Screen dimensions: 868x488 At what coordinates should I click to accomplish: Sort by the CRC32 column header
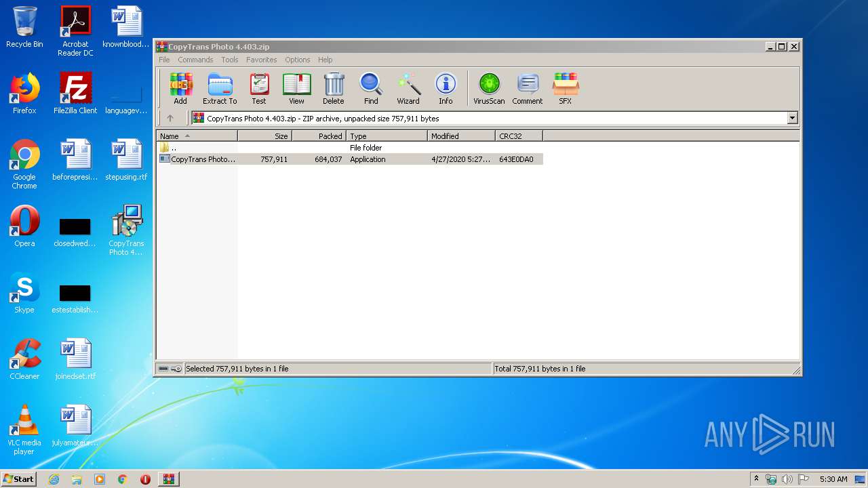tap(519, 136)
